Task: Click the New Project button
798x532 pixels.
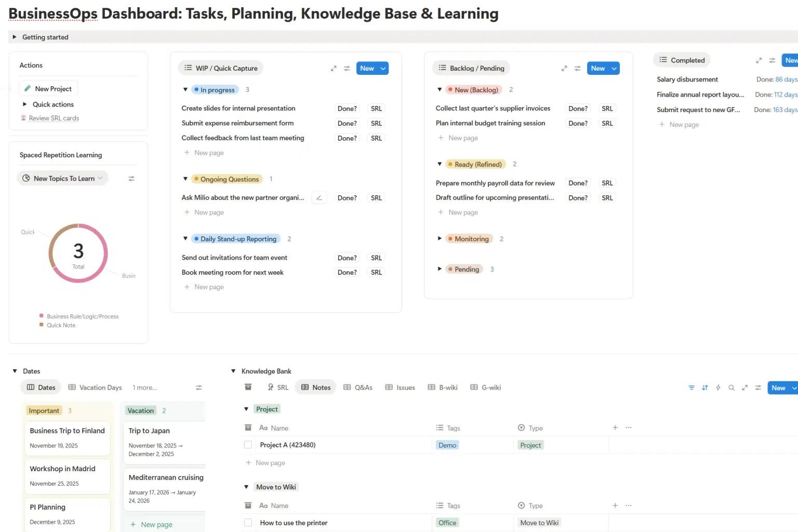Action: pos(48,89)
